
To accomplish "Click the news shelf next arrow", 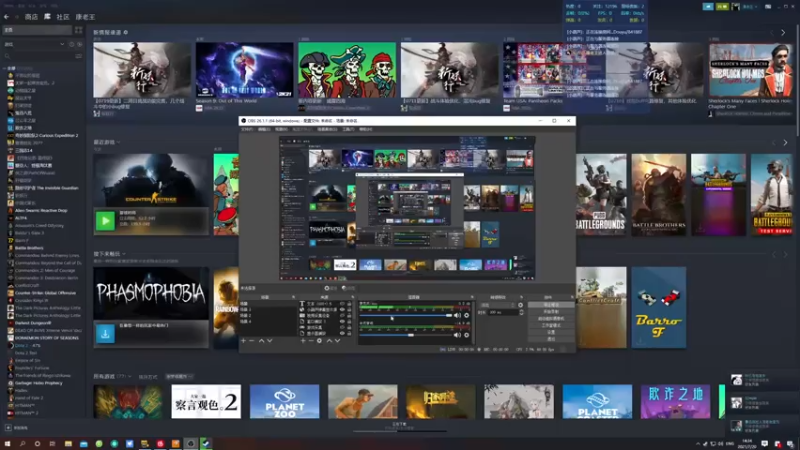I will click(x=783, y=32).
